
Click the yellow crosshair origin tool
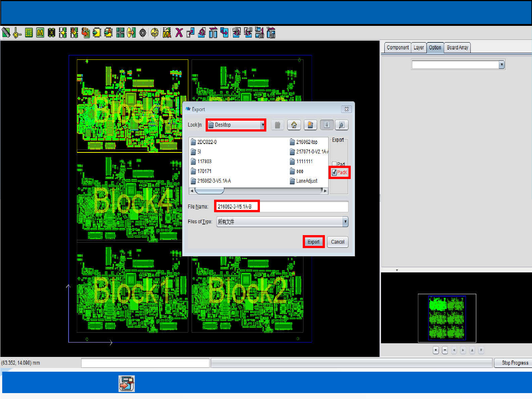pos(17,33)
